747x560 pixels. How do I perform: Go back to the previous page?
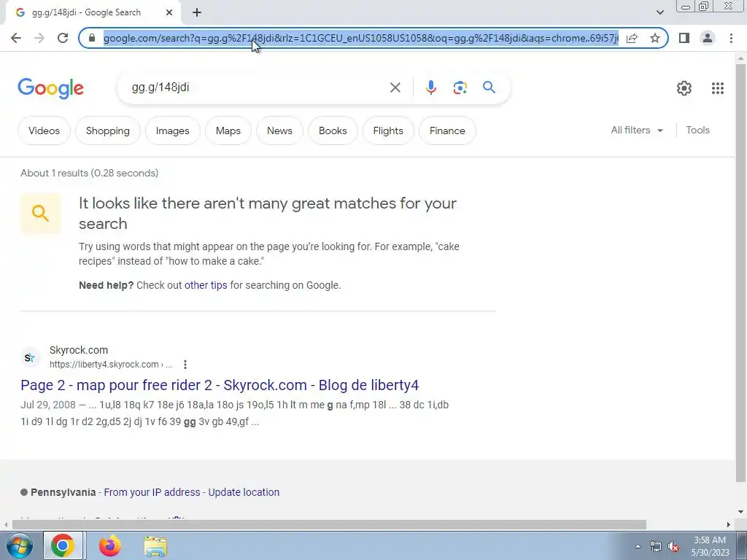pyautogui.click(x=16, y=38)
